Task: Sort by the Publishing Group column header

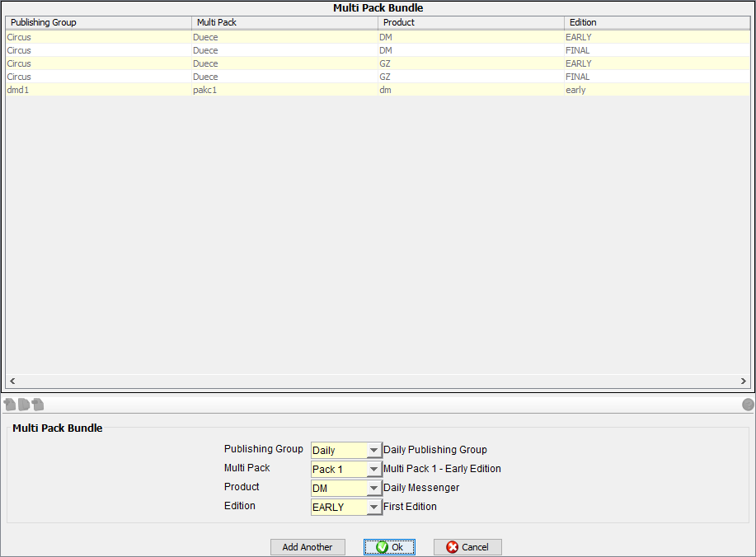Action: coord(98,22)
